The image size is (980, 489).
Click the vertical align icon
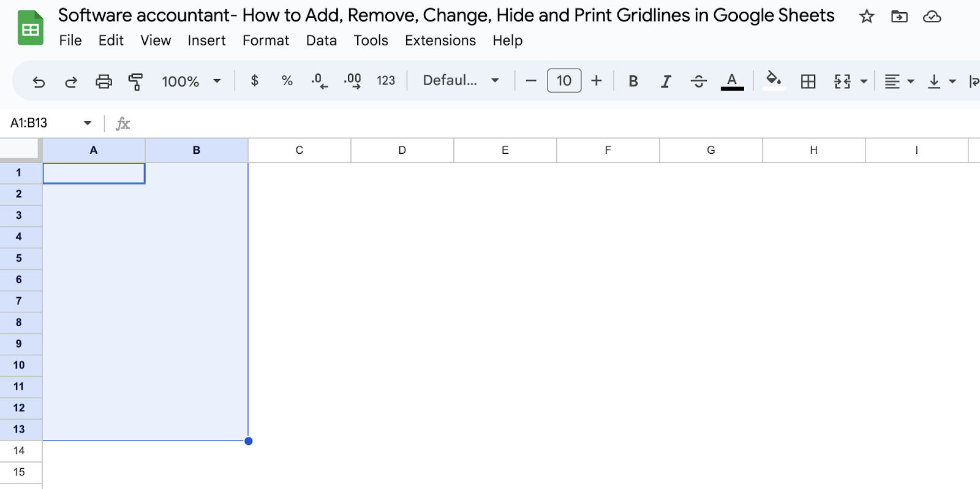point(934,81)
